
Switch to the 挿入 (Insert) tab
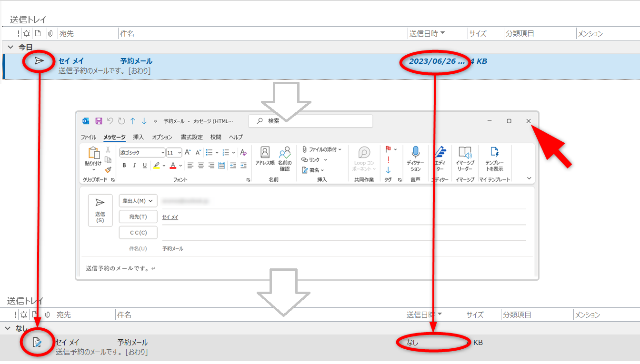(138, 137)
